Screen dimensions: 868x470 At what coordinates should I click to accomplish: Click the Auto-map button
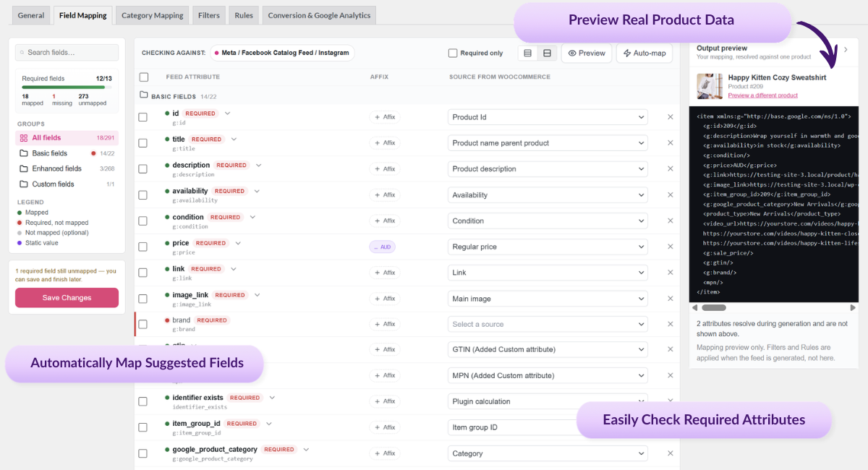(644, 53)
